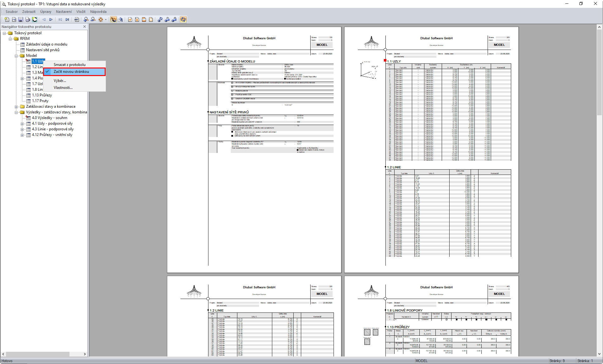The width and height of the screenshot is (603, 364).
Task: Click the 1.1 UZLY preview page
Action: [431, 150]
